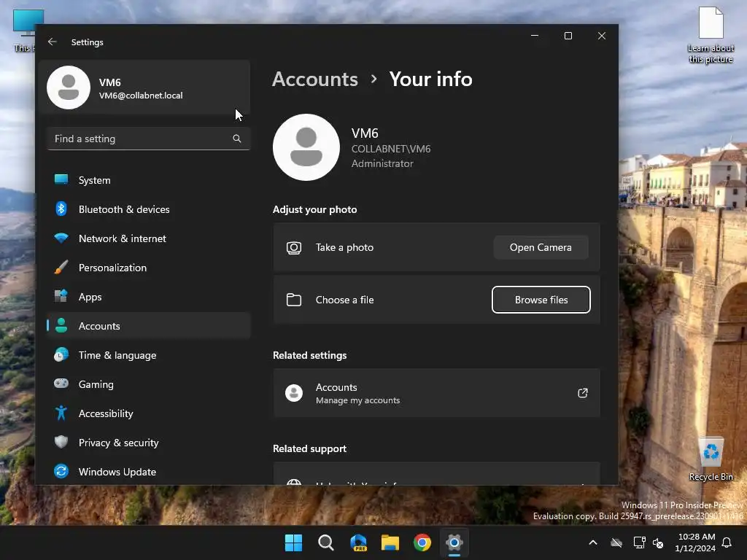The width and height of the screenshot is (747, 560).
Task: Click the camera icon beside Take a photo
Action: 294,248
